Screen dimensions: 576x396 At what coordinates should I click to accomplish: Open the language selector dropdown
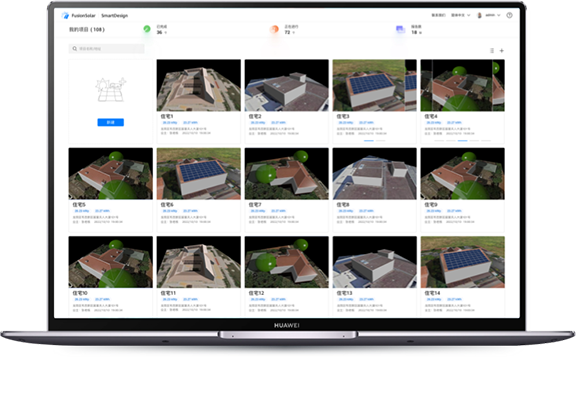click(461, 15)
